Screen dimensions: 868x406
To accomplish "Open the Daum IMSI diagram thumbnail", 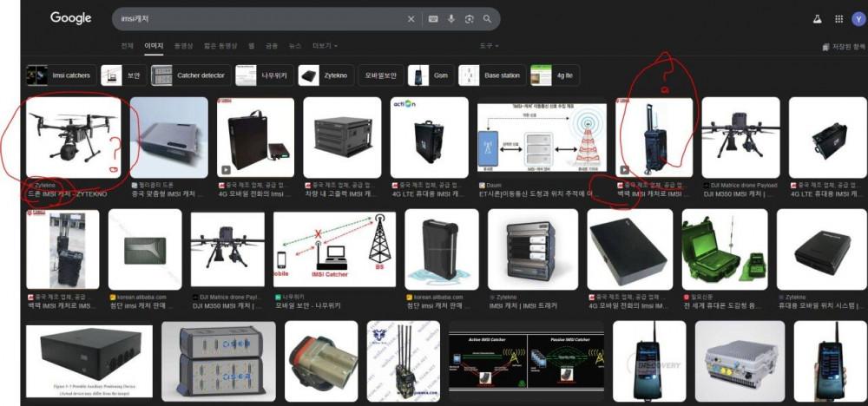I will pyautogui.click(x=542, y=139).
